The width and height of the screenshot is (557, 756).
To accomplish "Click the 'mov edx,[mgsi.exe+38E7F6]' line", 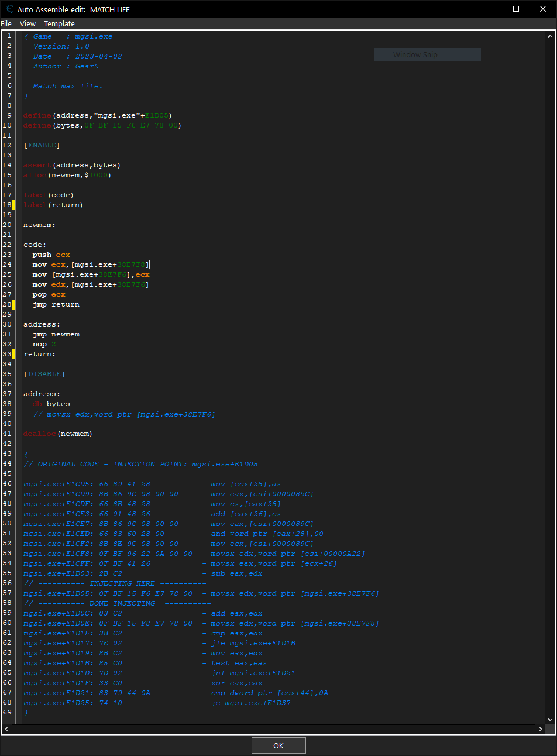I will [x=91, y=284].
